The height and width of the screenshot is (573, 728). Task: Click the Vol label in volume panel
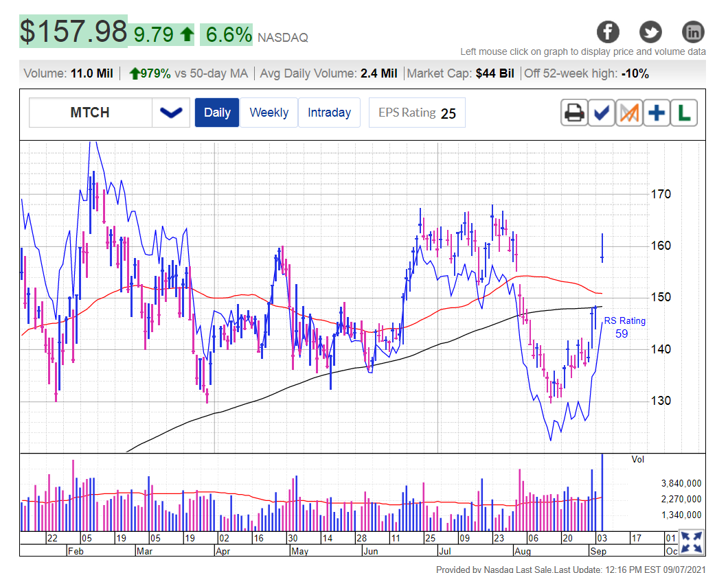pyautogui.click(x=637, y=459)
